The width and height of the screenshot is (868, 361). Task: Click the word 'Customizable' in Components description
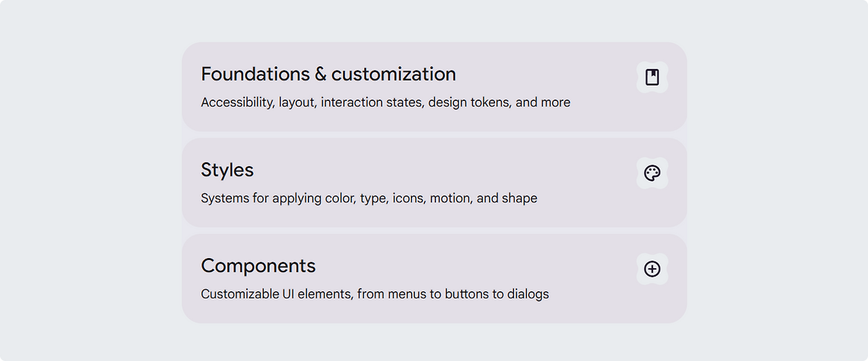tap(240, 294)
